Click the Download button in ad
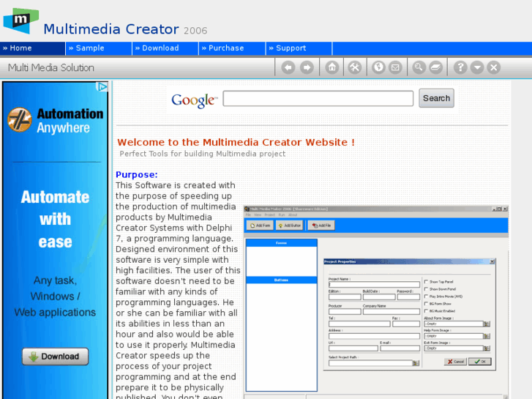 56,357
